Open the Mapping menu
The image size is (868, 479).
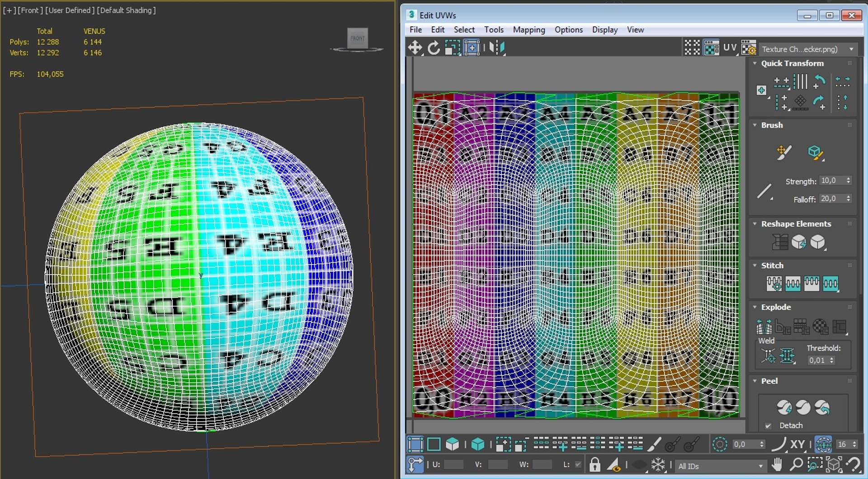click(529, 30)
